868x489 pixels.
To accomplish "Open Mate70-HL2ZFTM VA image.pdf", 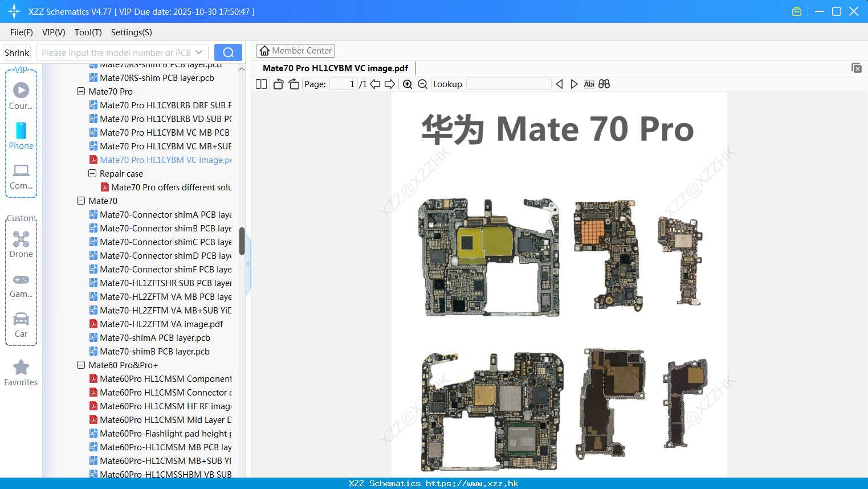I will tap(156, 324).
